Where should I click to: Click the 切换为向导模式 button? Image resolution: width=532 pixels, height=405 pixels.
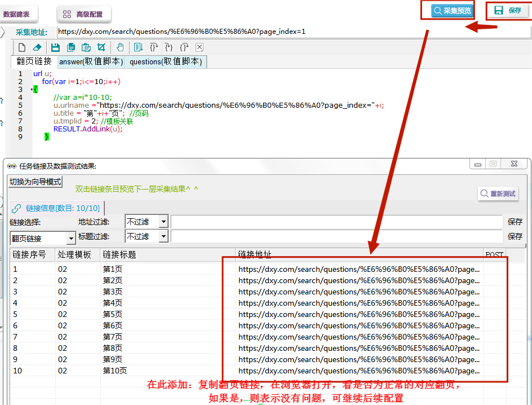(36, 182)
